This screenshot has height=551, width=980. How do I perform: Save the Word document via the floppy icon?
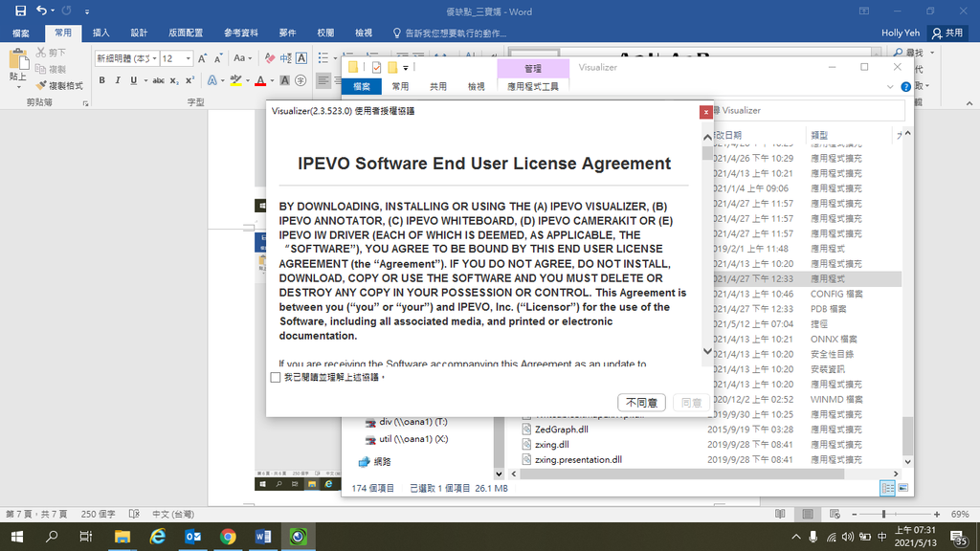pyautogui.click(x=21, y=11)
